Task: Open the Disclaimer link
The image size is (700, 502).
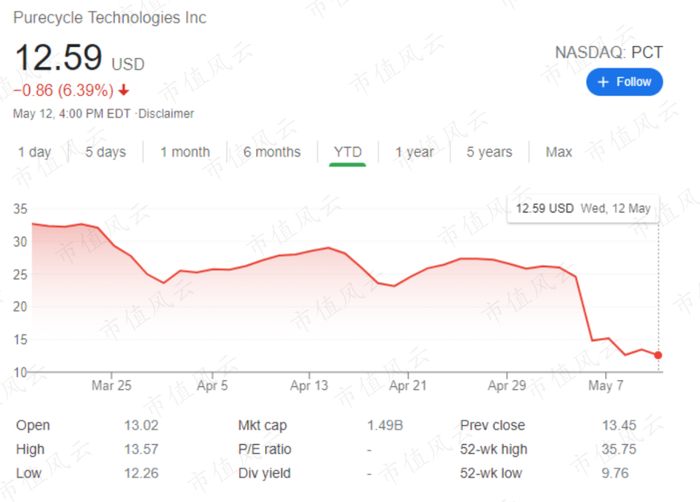Action: 166,114
